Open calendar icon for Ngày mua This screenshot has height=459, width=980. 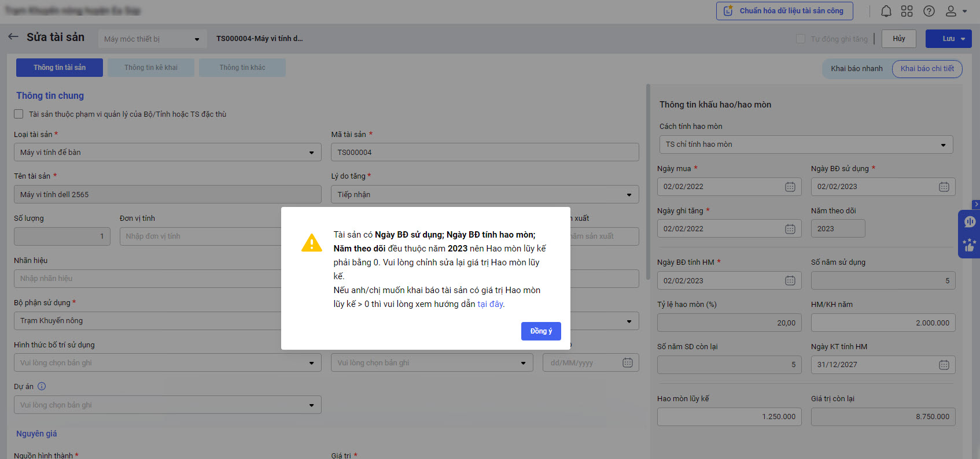(x=790, y=187)
